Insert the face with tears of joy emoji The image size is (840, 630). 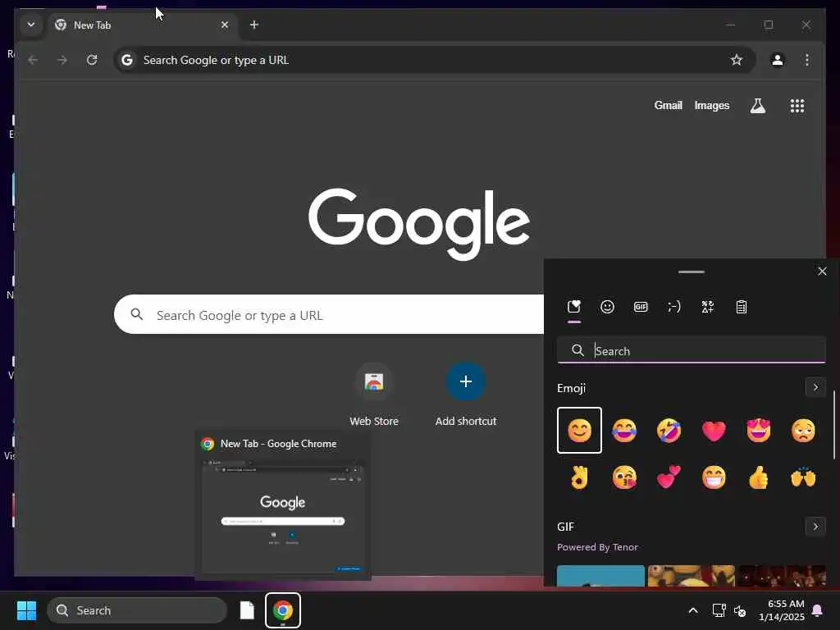[x=624, y=430]
